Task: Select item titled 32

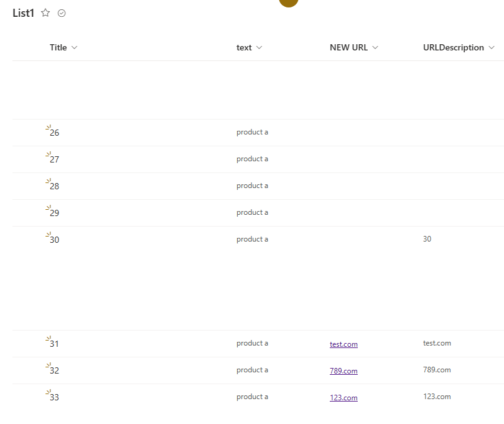Action: click(x=54, y=370)
